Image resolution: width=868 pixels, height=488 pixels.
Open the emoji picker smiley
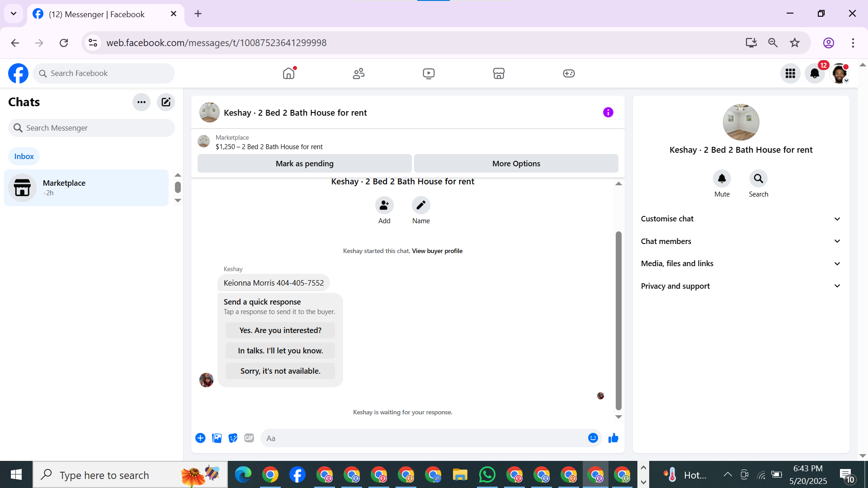[593, 438]
